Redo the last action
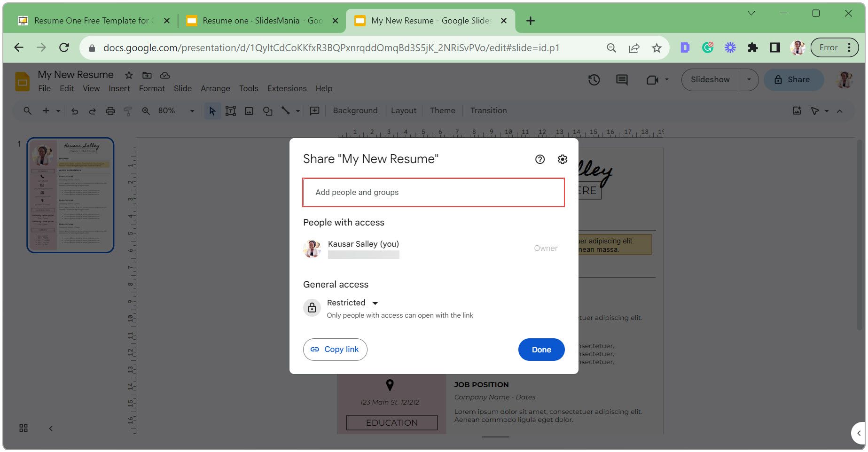The height and width of the screenshot is (452, 868). 92,111
